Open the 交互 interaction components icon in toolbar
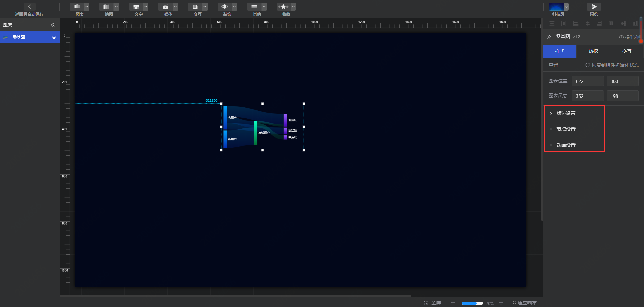644x307 pixels. click(x=195, y=7)
